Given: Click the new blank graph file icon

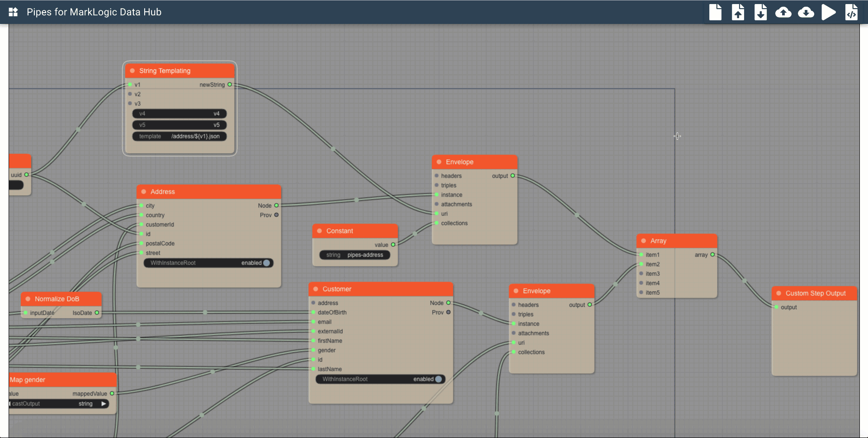Looking at the screenshot, I should 715,12.
